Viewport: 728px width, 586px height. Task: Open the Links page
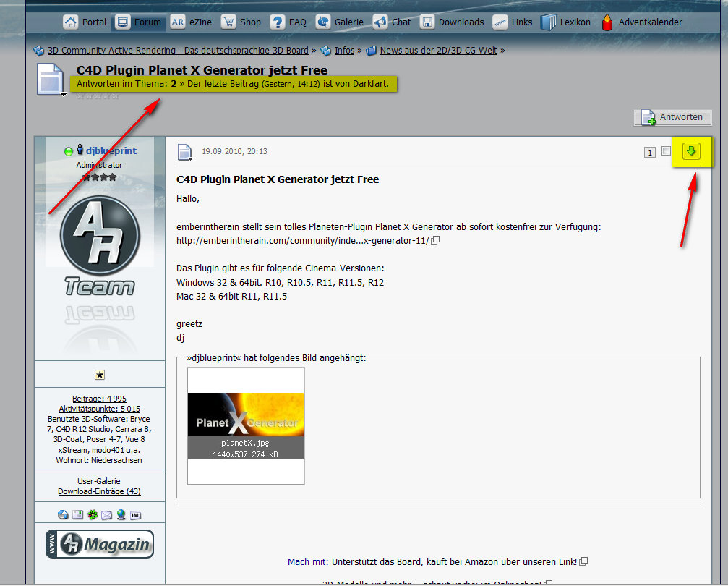[512, 22]
